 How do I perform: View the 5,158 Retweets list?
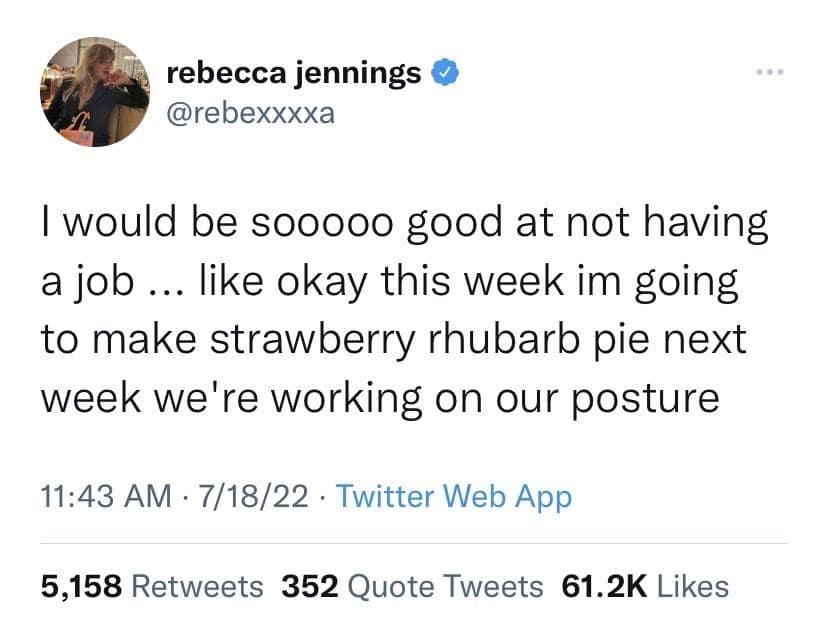tap(152, 586)
